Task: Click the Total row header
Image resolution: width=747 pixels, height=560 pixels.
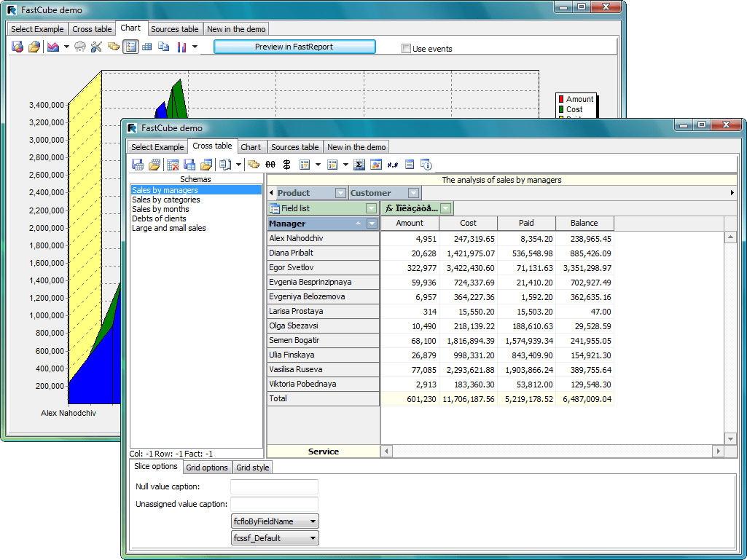Action: coord(323,398)
